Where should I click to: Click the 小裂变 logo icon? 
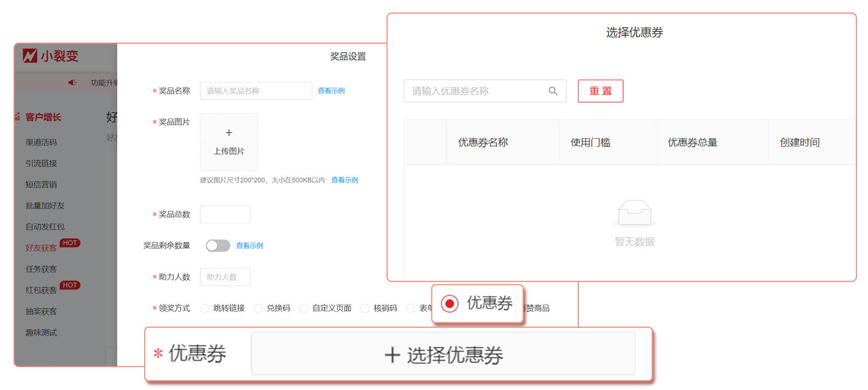pos(29,56)
